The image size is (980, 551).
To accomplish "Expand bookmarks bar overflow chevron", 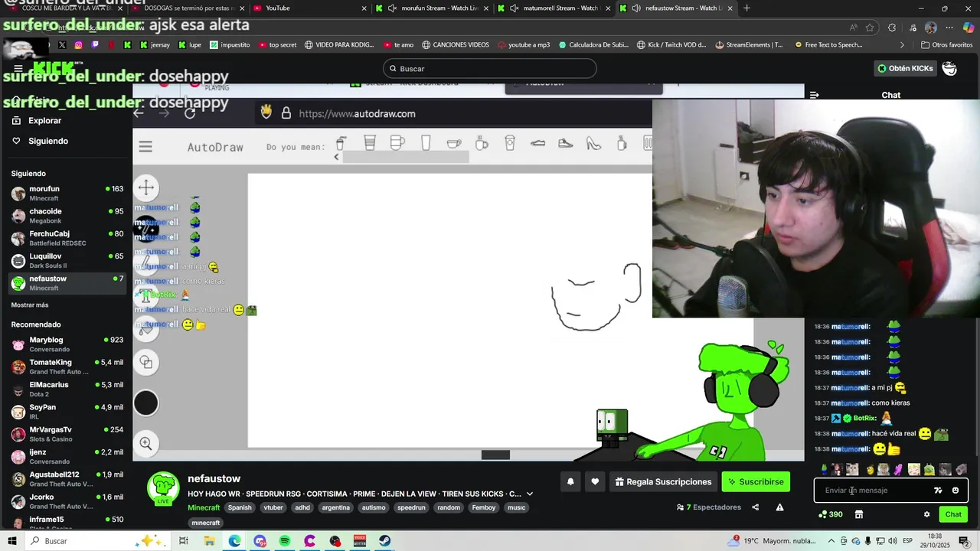I will [x=902, y=44].
